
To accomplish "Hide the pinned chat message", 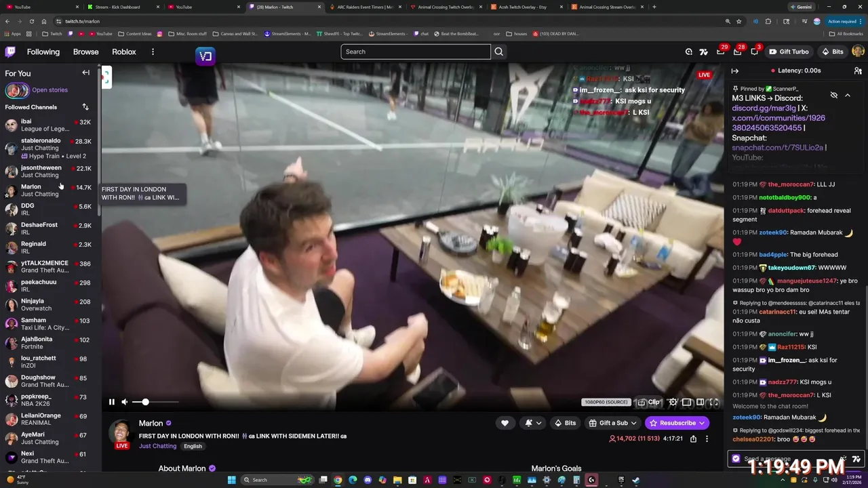I will tap(834, 95).
